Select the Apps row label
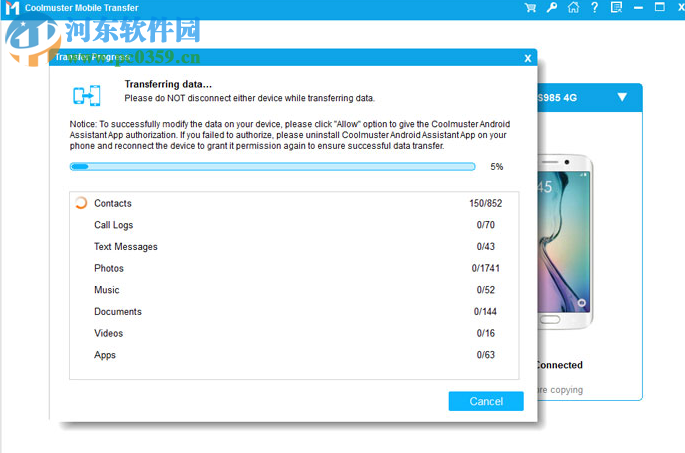Screen dimensions: 685x453 (105, 355)
